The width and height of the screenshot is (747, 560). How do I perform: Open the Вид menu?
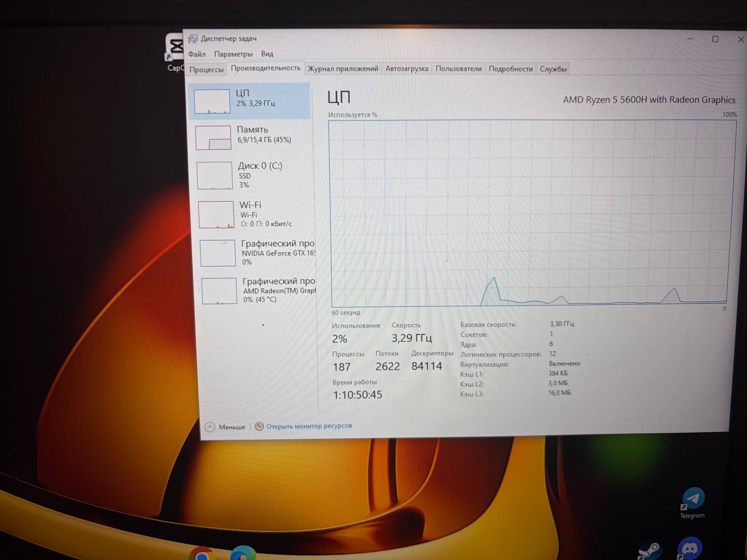267,54
